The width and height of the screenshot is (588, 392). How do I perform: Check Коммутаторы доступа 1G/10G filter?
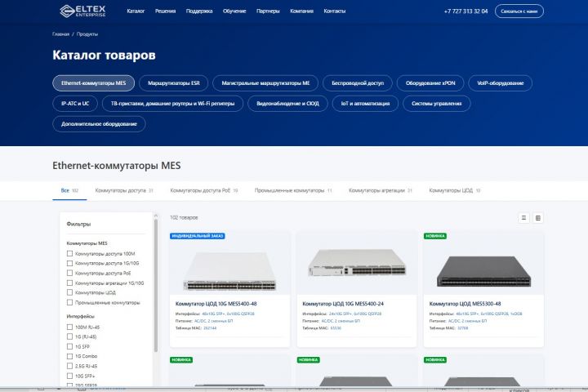(x=69, y=263)
